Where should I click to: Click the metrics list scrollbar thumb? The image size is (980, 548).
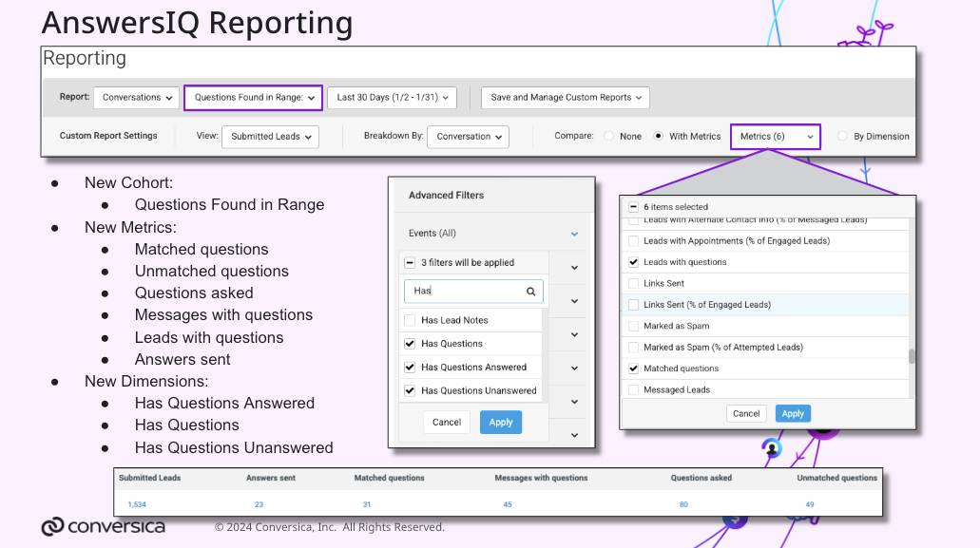coord(912,356)
